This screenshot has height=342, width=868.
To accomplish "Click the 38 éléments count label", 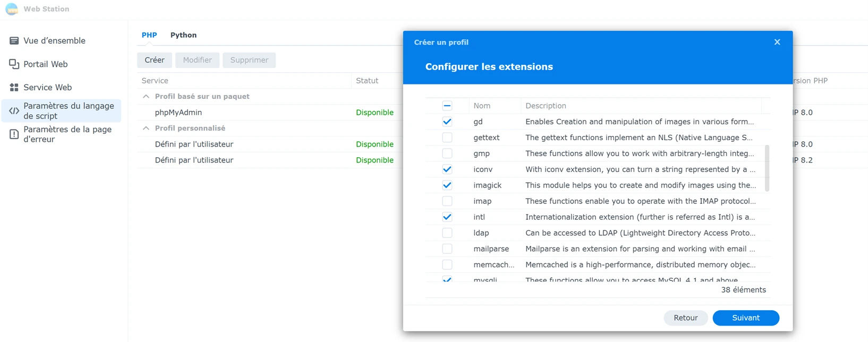I will [x=743, y=290].
